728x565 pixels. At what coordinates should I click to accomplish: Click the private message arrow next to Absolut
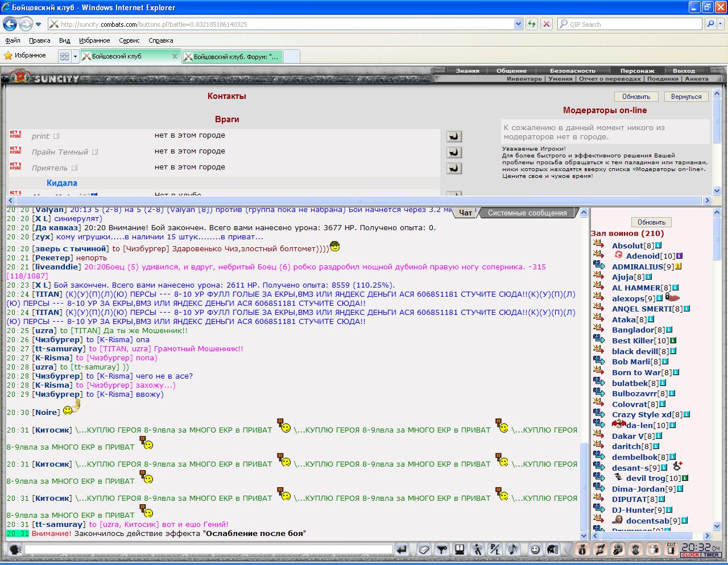click(x=598, y=244)
